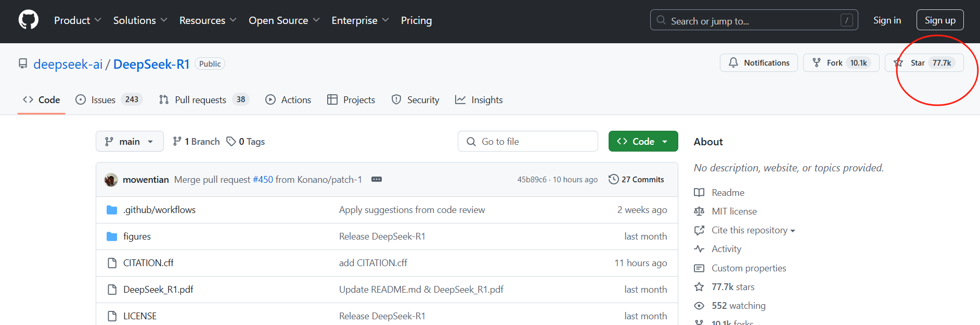Expand the green Code button dropdown
This screenshot has width=980, height=325.
tap(665, 141)
